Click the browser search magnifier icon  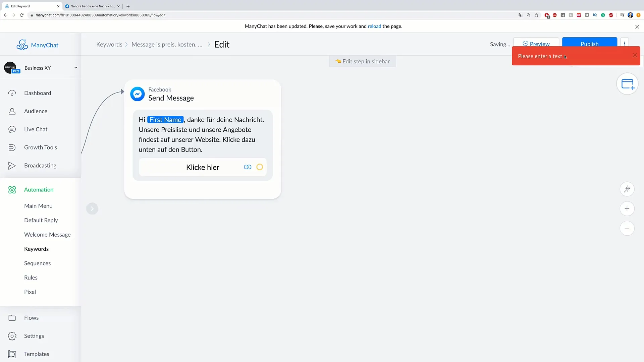tap(529, 15)
